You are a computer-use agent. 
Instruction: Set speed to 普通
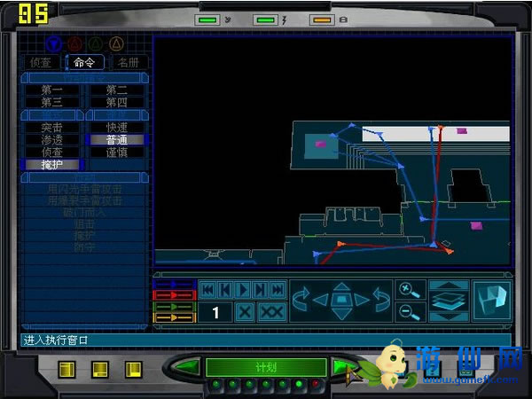(x=117, y=140)
